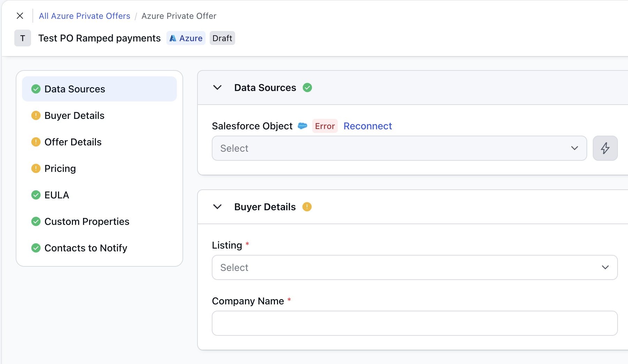The height and width of the screenshot is (364, 628).
Task: Go to EULA in sidebar
Action: (x=99, y=195)
